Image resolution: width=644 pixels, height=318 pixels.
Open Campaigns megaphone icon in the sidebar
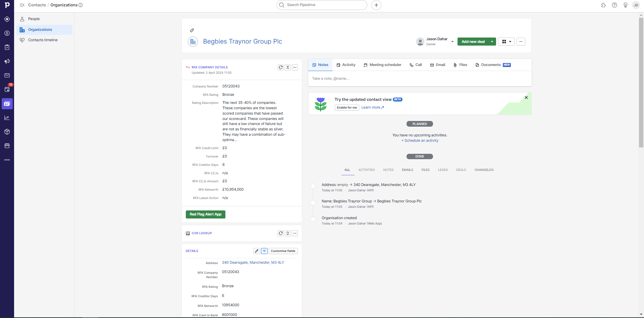(x=7, y=61)
